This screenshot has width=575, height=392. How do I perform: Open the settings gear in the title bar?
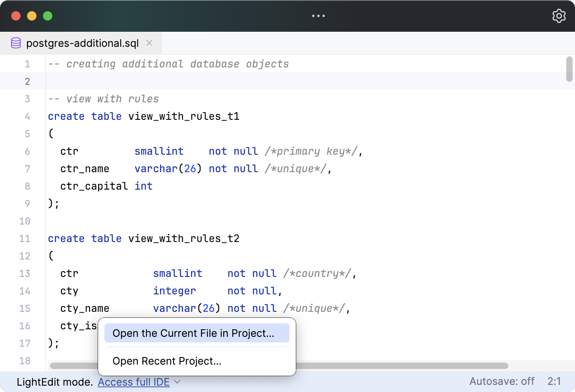point(559,16)
